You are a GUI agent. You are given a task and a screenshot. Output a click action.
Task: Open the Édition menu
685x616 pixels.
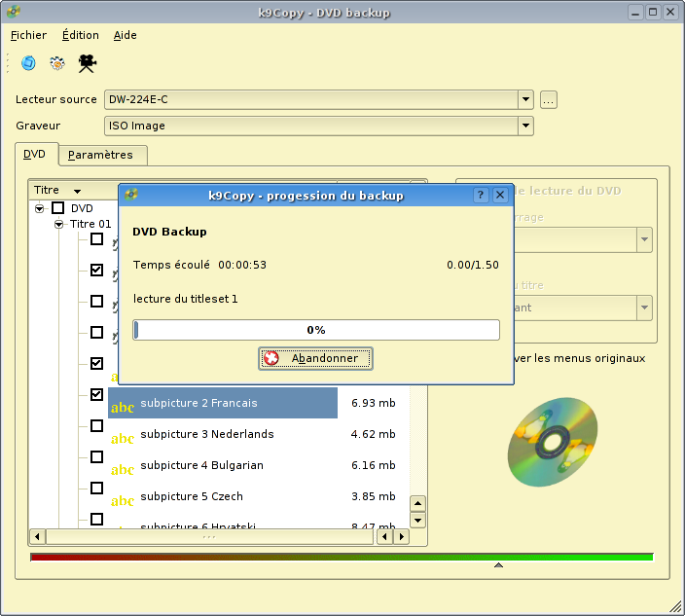click(81, 35)
